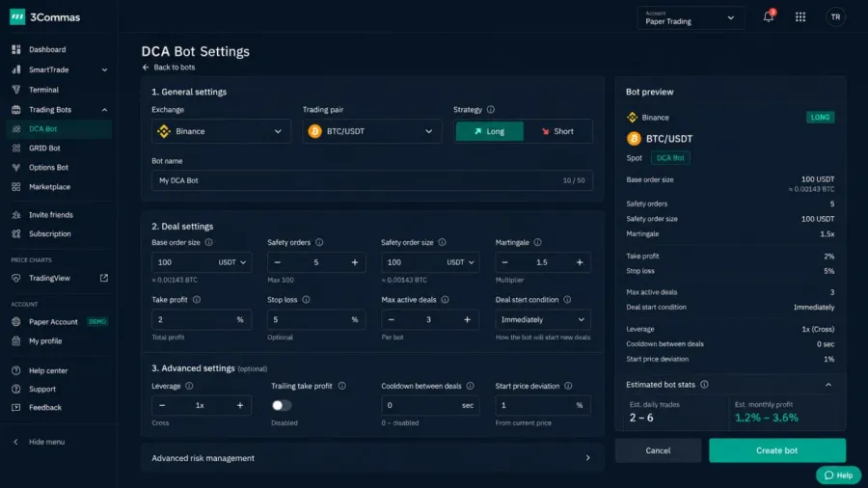
Task: Open the apps grid icon
Action: point(800,17)
